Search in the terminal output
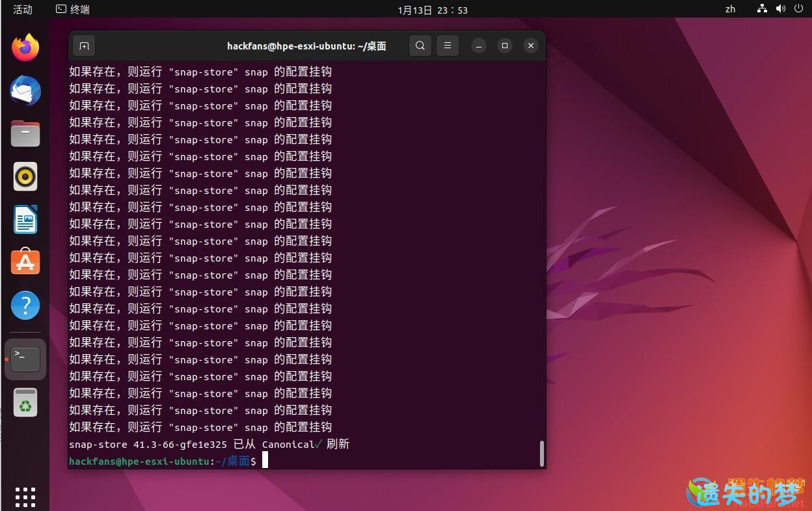 pos(420,46)
